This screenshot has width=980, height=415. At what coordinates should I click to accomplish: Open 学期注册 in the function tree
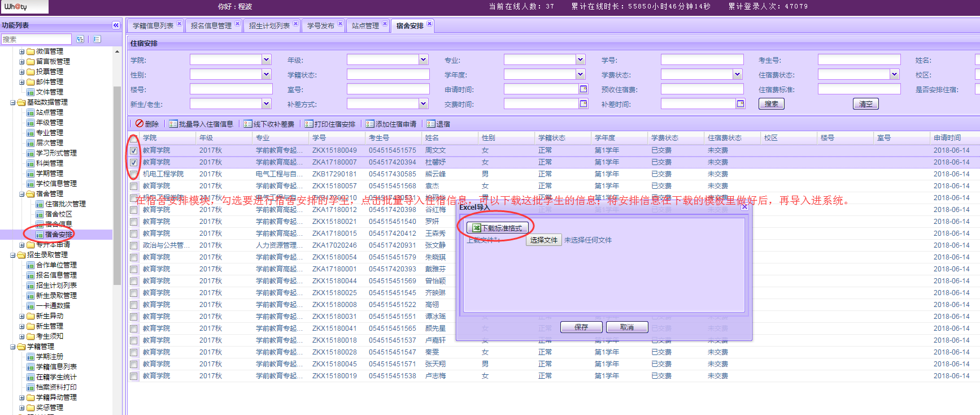tap(50, 357)
